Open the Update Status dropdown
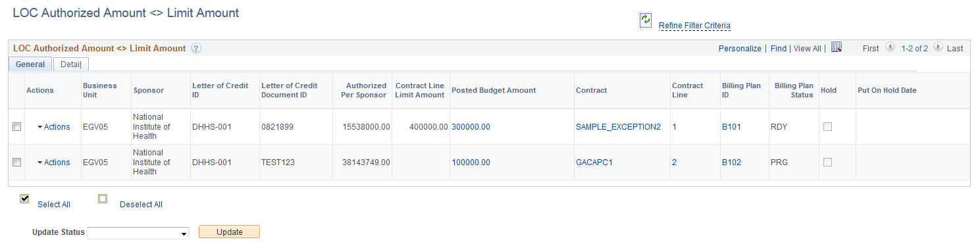The width and height of the screenshot is (980, 252). click(x=138, y=233)
